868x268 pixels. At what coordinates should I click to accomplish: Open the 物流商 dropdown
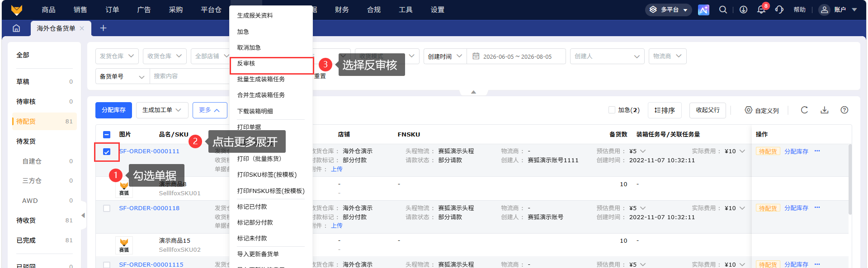667,56
